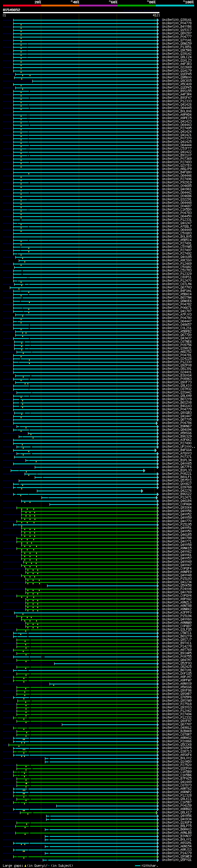
Task: Select the UniRef100_A9NK15 label
Action: [176, 548]
